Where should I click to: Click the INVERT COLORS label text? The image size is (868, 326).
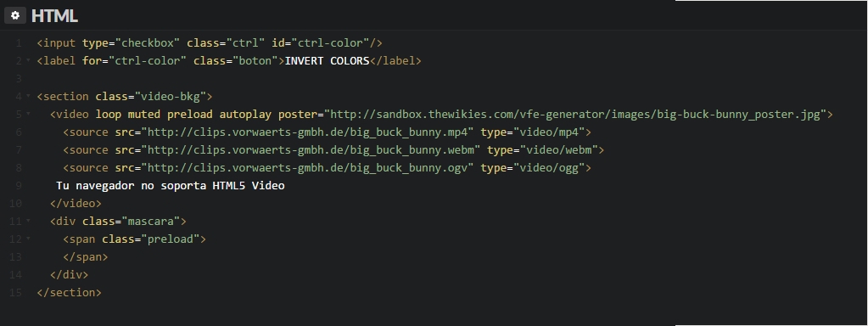click(x=327, y=61)
